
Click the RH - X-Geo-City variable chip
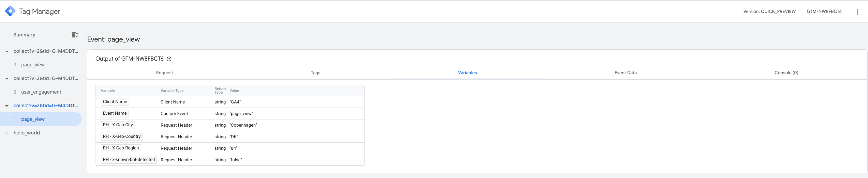click(118, 125)
